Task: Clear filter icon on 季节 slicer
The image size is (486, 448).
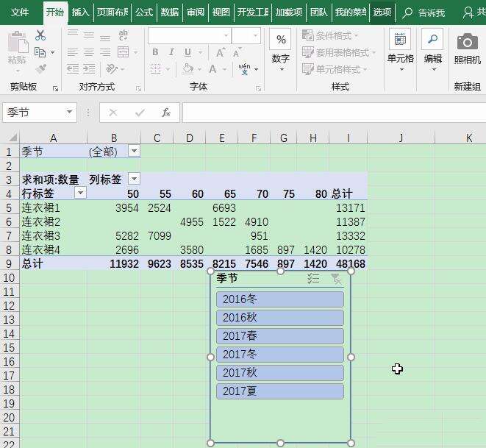Action: click(336, 278)
